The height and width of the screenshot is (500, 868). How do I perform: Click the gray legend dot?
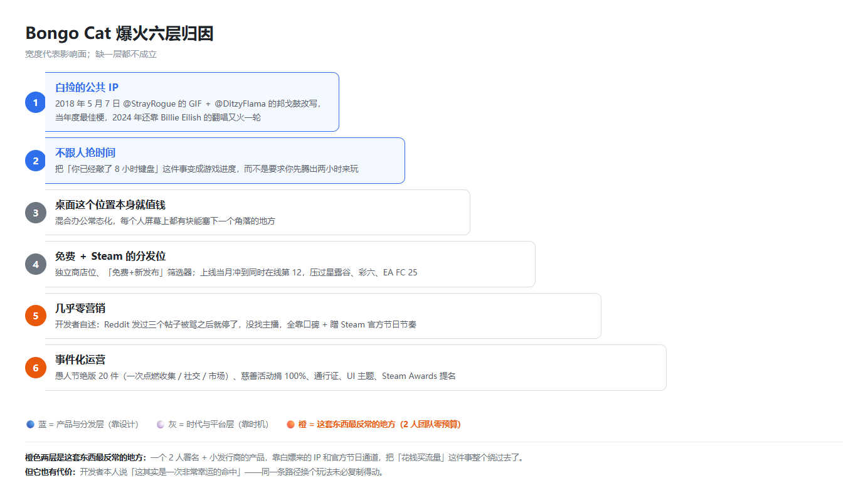tap(161, 424)
